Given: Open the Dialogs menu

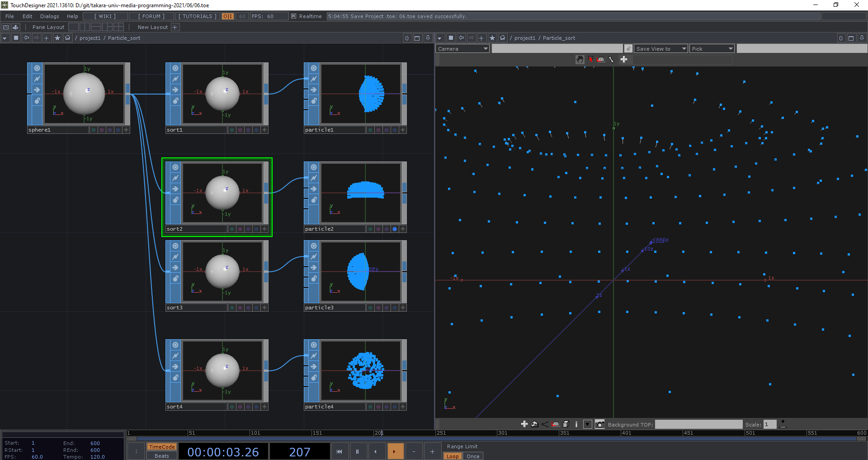Looking at the screenshot, I should click(x=49, y=16).
